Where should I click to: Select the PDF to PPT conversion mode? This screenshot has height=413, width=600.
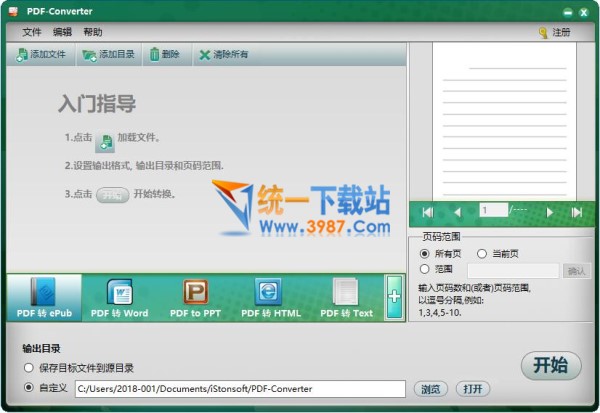click(195, 298)
